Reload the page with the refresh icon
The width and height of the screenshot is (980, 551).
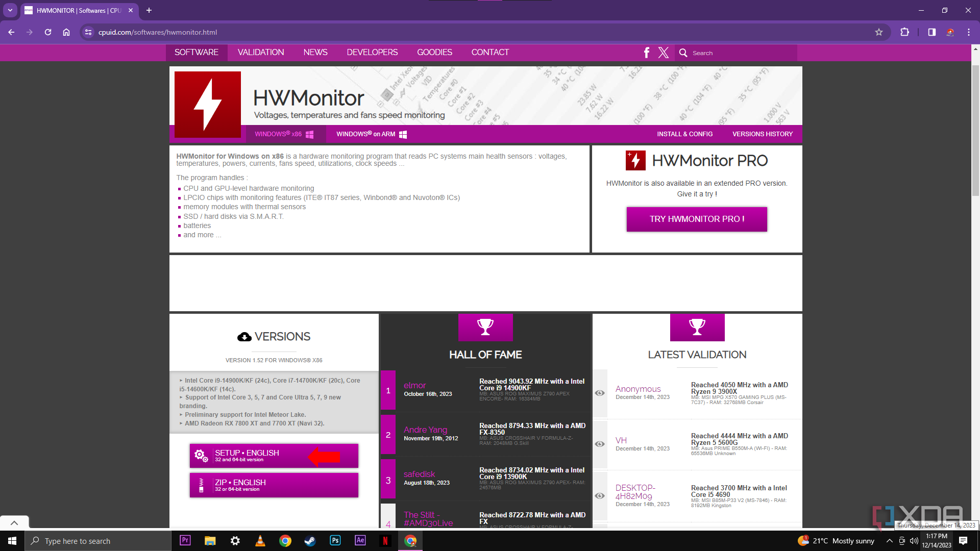[48, 32]
